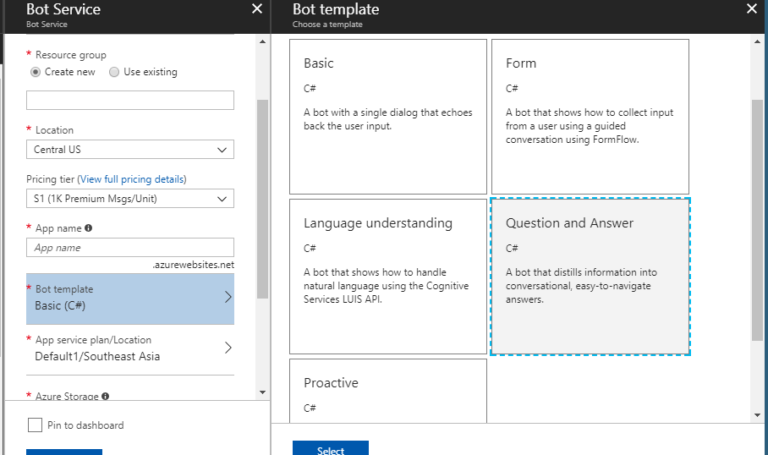Click left panel scroll down arrow
Viewport: 768px width, 455px height.
click(263, 392)
